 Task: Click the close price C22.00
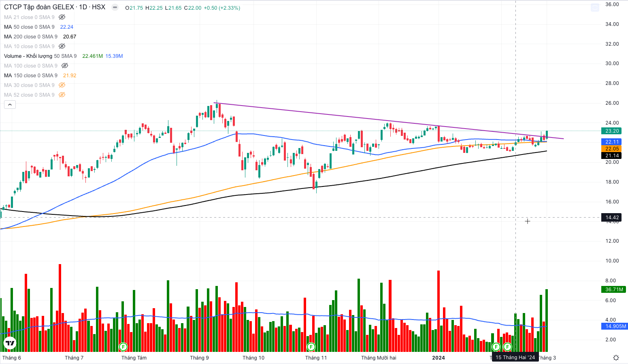pyautogui.click(x=192, y=8)
